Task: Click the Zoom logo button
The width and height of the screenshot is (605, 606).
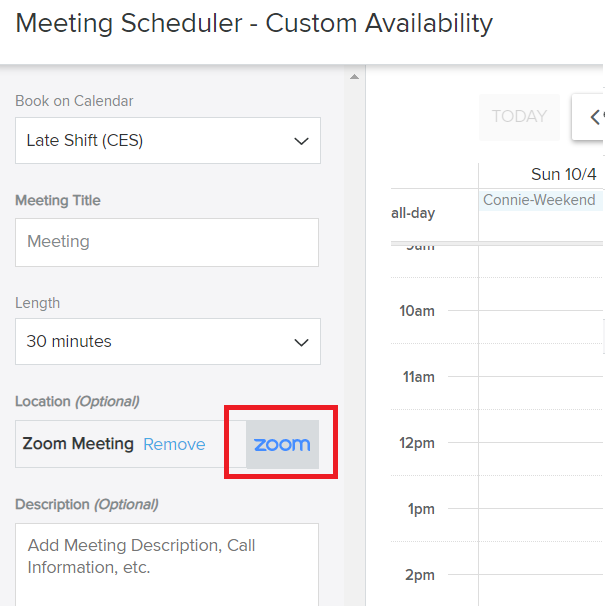Action: pyautogui.click(x=282, y=444)
